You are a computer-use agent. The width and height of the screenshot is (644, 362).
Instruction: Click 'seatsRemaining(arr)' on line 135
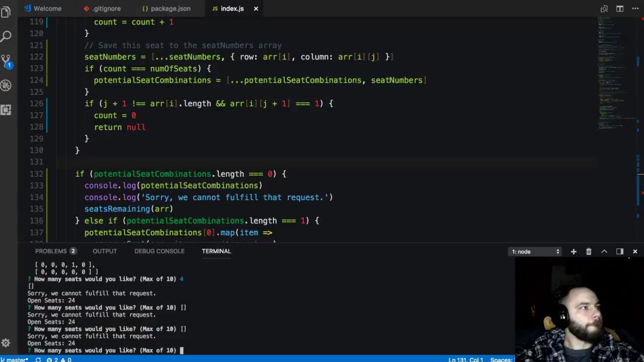tap(129, 209)
